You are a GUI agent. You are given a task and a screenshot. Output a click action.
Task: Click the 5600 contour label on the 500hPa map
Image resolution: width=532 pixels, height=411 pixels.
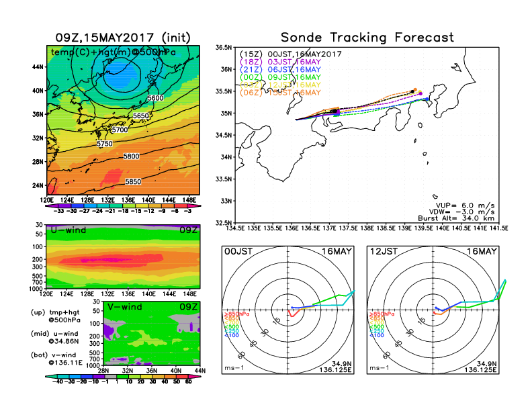(155, 98)
